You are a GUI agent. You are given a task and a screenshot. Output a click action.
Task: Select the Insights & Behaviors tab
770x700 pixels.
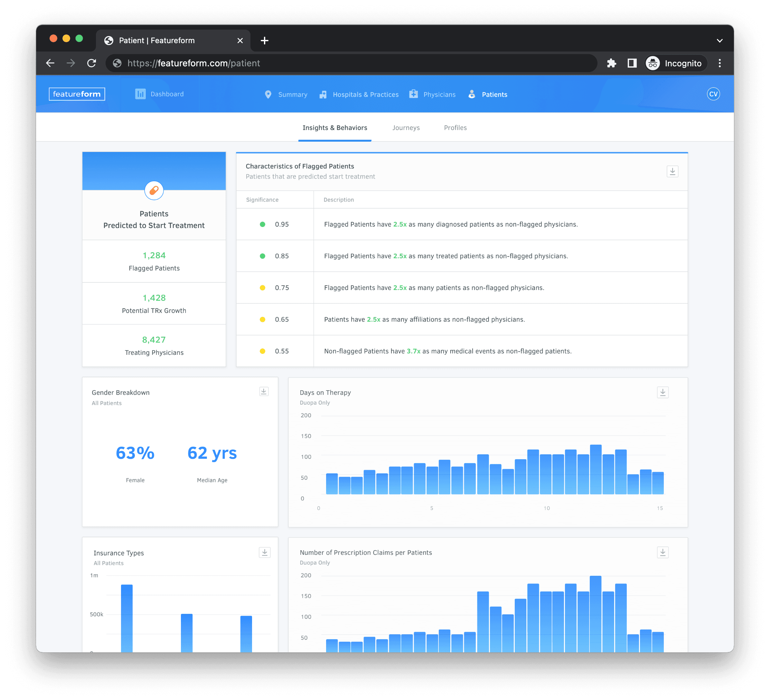click(334, 128)
